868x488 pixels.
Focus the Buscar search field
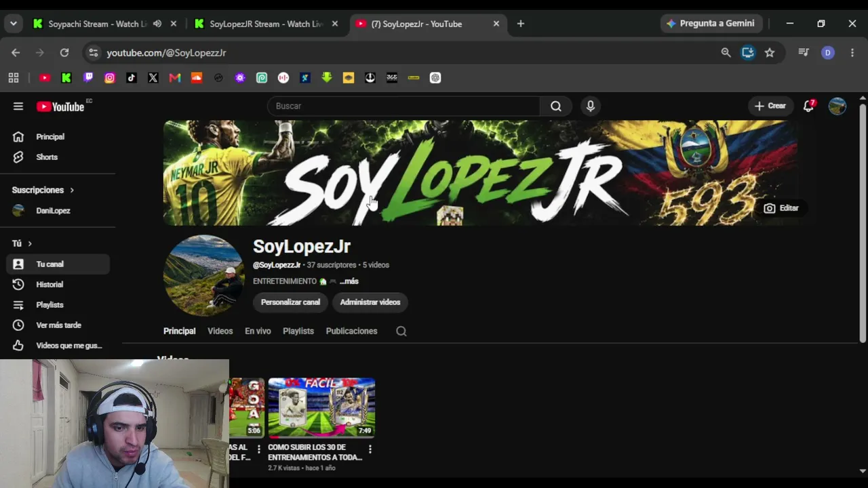click(x=404, y=106)
